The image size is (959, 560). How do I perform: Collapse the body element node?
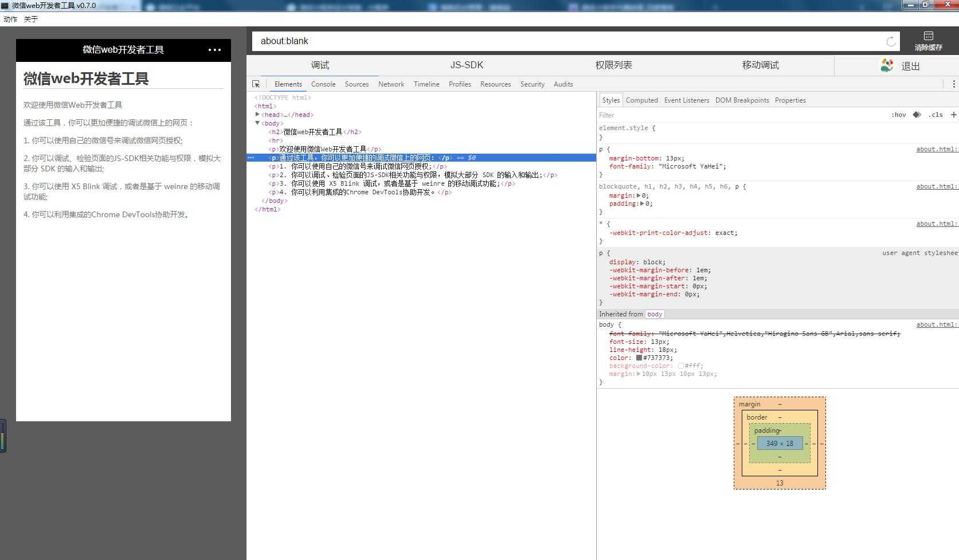[257, 123]
